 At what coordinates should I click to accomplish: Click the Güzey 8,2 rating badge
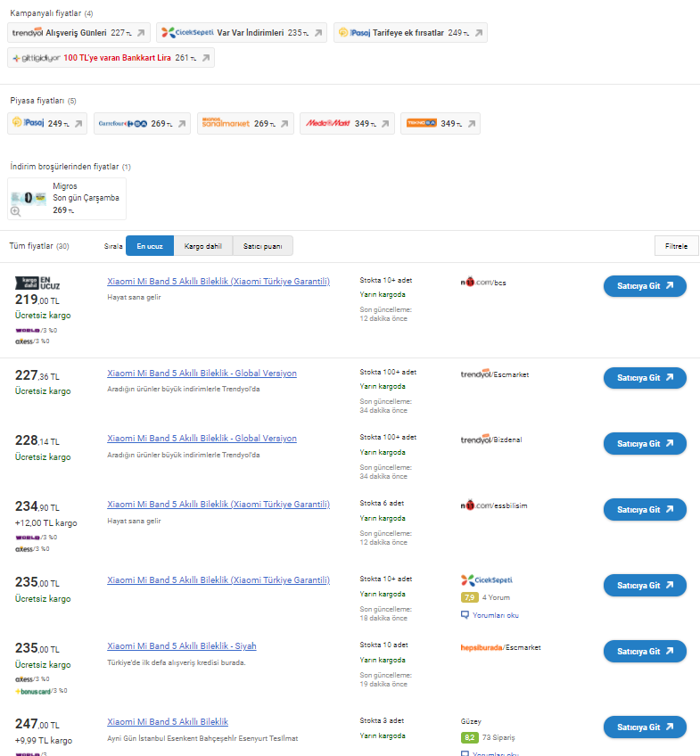(x=470, y=737)
